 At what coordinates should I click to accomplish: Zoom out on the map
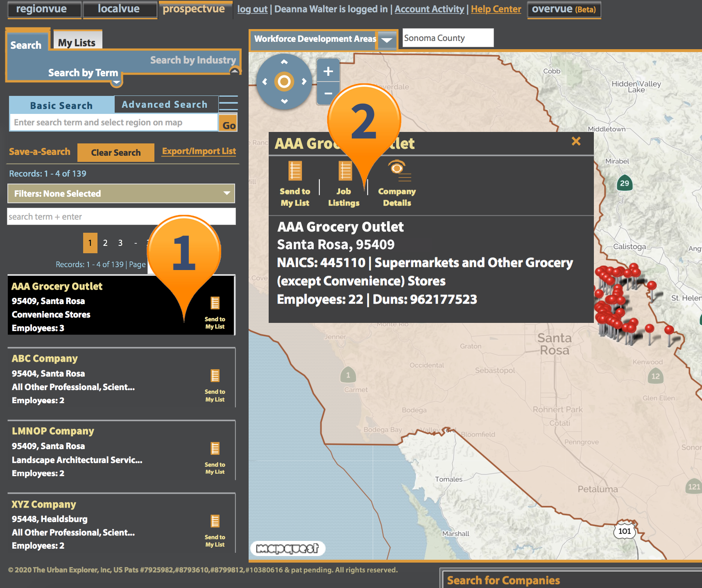pos(328,93)
